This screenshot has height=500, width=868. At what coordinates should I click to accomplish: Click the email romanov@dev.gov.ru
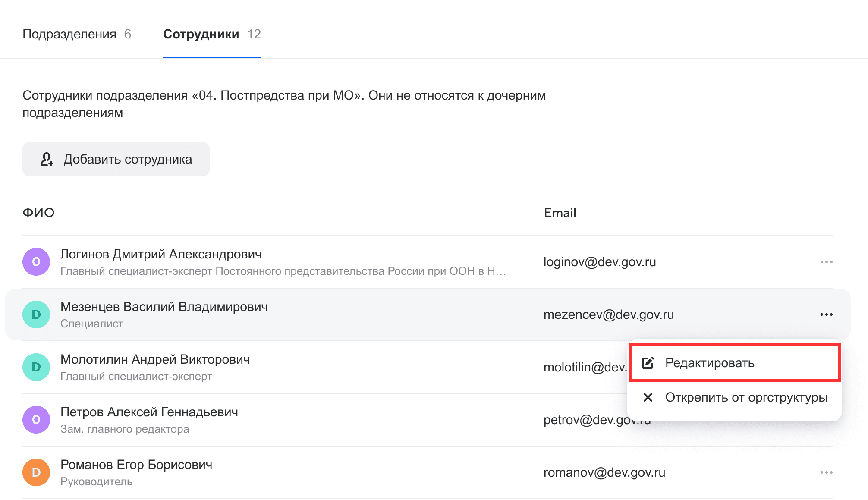click(604, 472)
